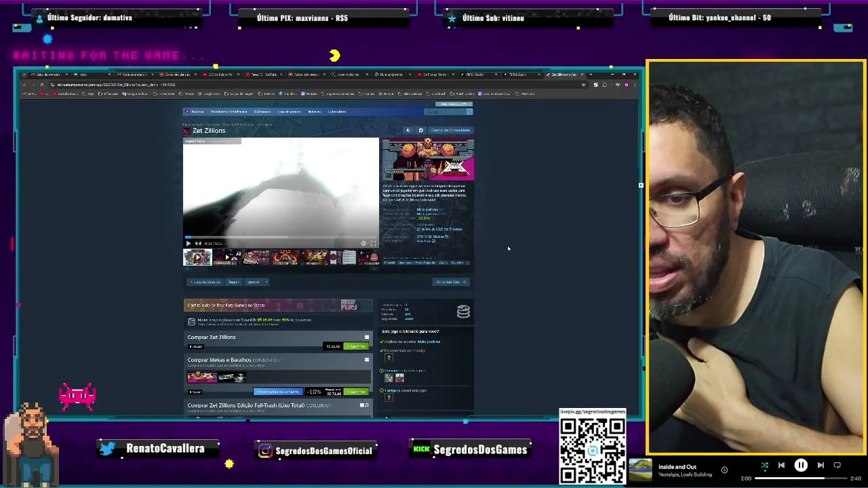
Task: Open the Notícias store menu
Action: tap(315, 112)
